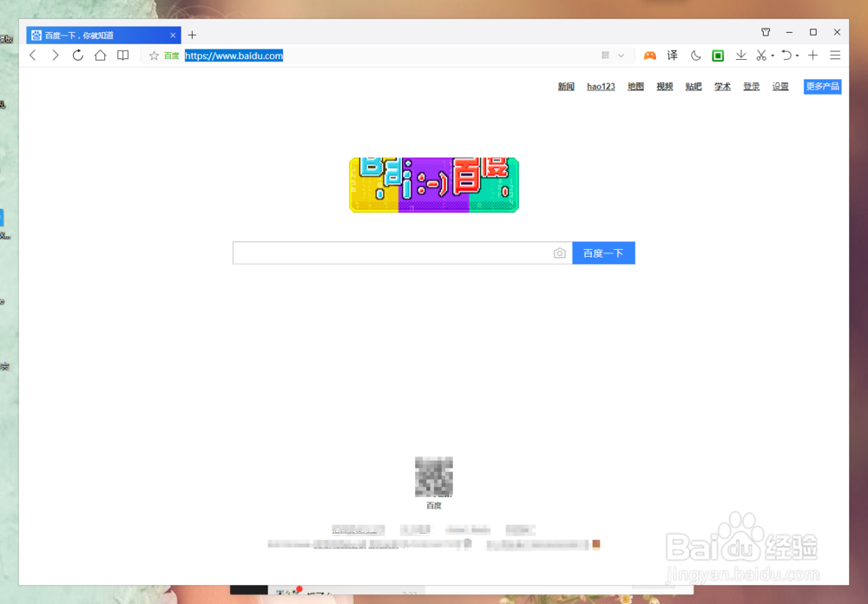
Task: Open the 新闻 link
Action: [x=566, y=87]
